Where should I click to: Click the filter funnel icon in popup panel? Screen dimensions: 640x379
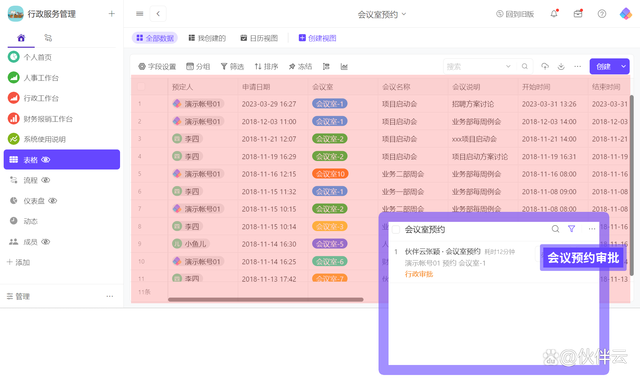pos(571,229)
